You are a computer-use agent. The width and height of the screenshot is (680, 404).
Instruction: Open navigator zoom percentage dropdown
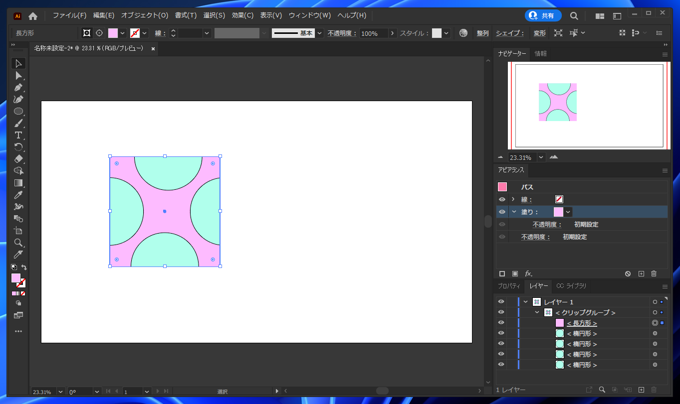[541, 157]
